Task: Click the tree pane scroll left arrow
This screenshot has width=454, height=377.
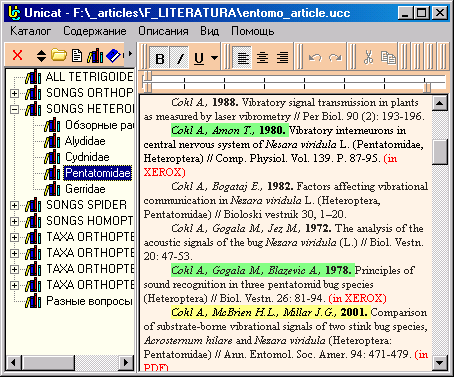Action: point(14,362)
